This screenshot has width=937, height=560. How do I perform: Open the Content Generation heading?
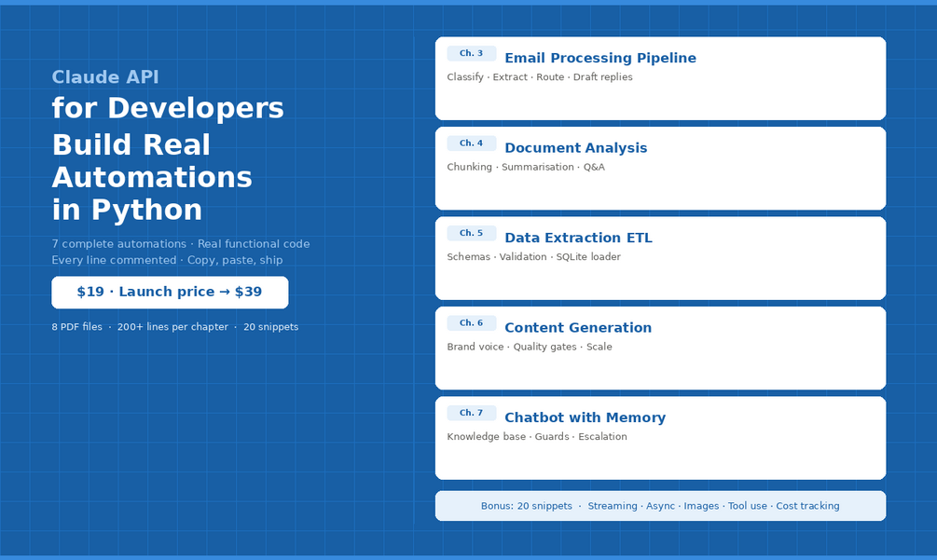(x=578, y=328)
